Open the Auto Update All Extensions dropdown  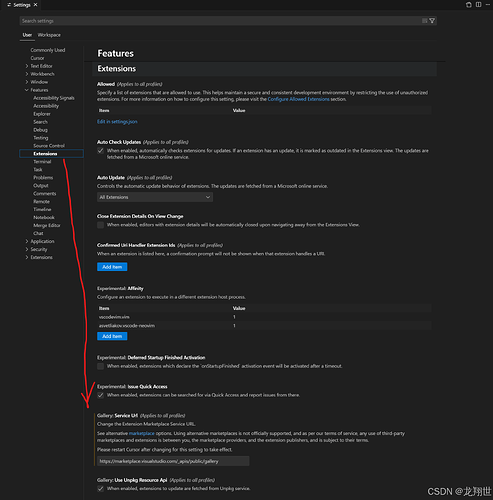[155, 197]
